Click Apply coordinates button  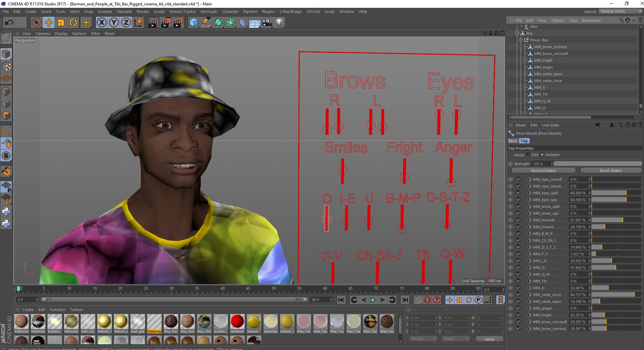click(489, 339)
